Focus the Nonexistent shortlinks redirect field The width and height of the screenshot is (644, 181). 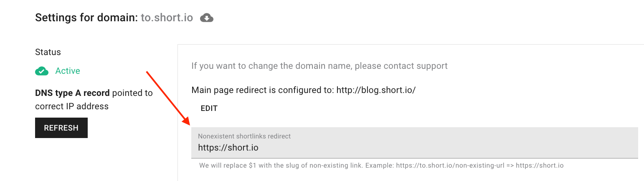(x=415, y=143)
